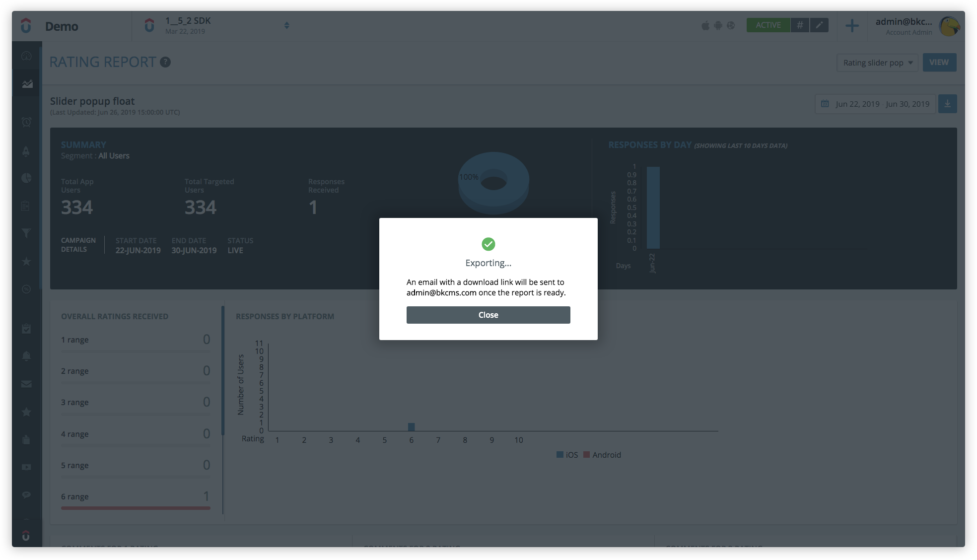977x560 pixels.
Task: Open the pie chart sidebar icon
Action: pos(27,178)
